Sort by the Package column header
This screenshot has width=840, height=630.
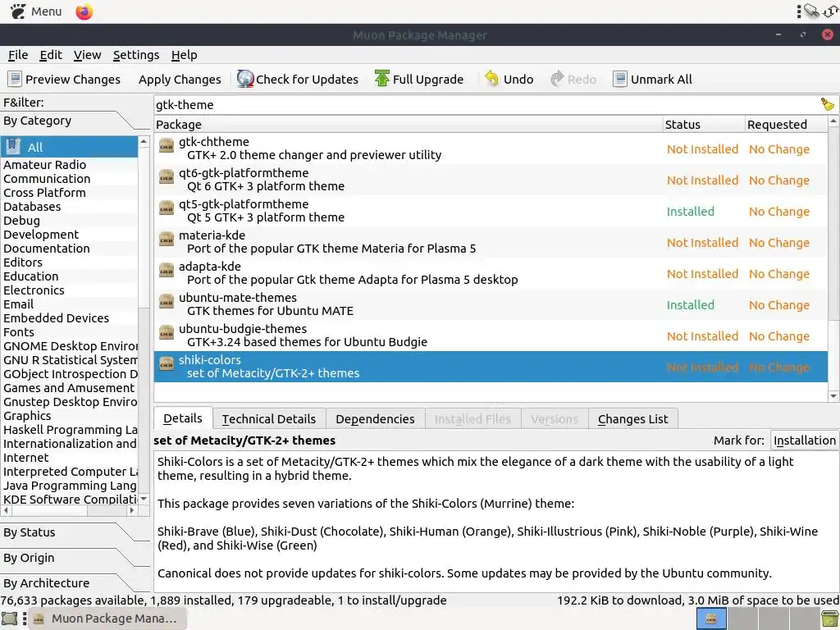(x=409, y=125)
